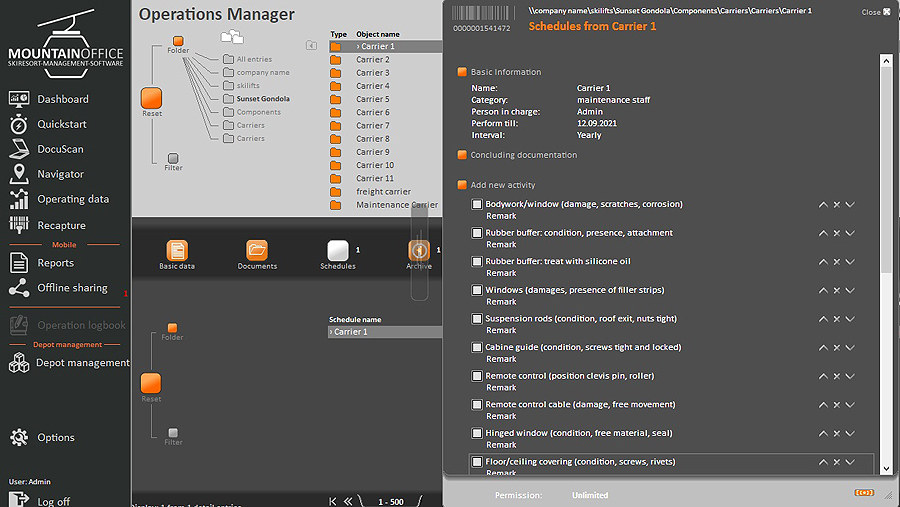
Task: Open the Documents folder icon
Action: 257,250
